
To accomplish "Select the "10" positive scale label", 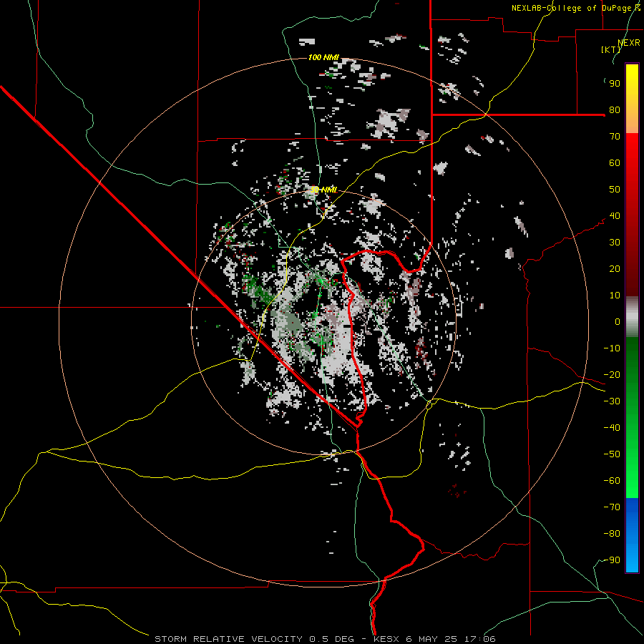I will tap(615, 296).
